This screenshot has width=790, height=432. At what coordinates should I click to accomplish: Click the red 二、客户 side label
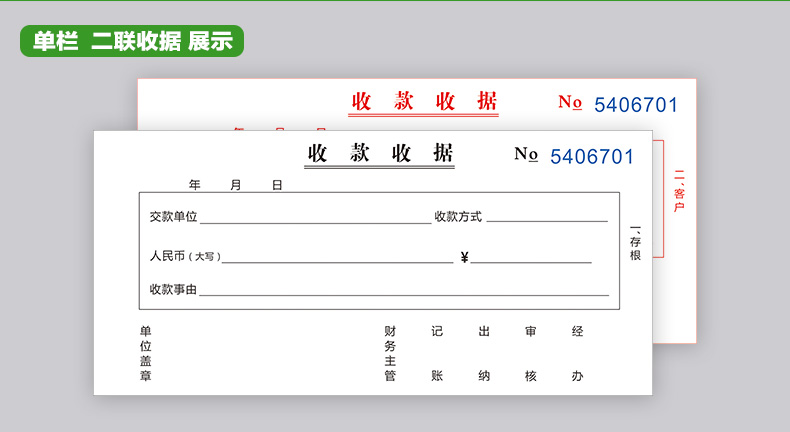tap(679, 192)
